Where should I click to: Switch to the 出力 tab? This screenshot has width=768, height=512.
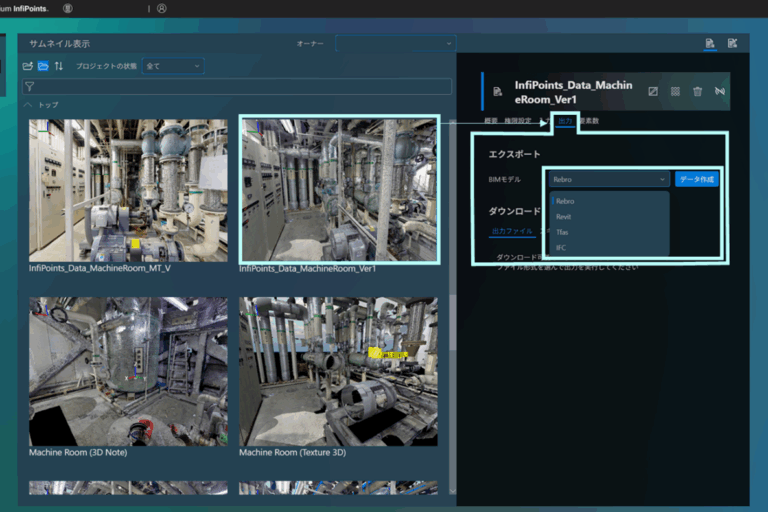coord(565,121)
